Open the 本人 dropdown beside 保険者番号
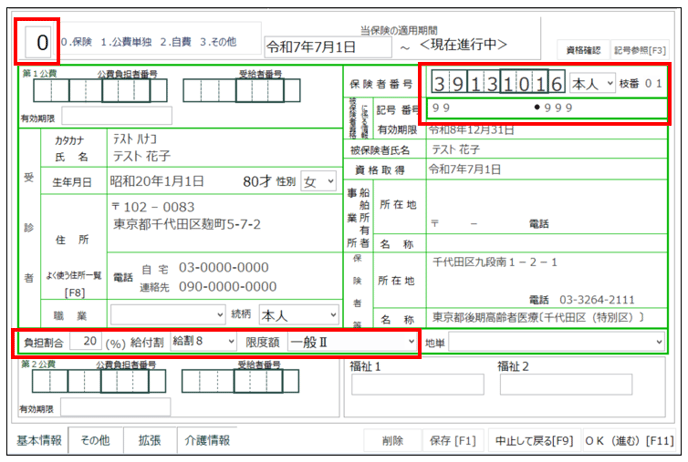This screenshot has height=462, width=688. [x=596, y=84]
